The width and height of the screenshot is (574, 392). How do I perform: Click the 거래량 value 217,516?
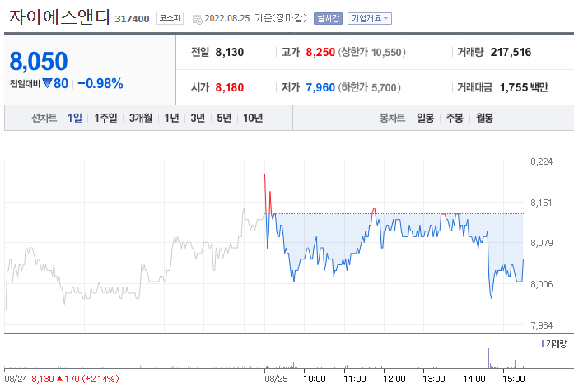pyautogui.click(x=511, y=53)
